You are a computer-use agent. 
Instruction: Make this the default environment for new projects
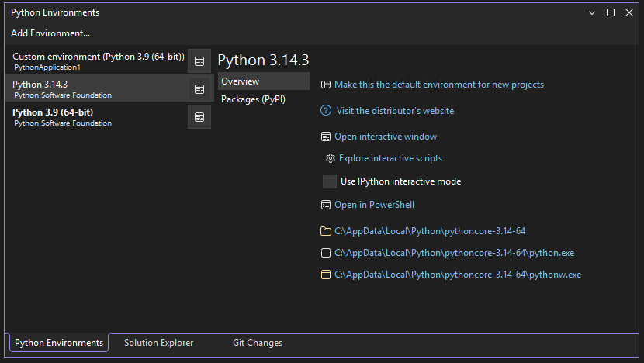tap(439, 85)
